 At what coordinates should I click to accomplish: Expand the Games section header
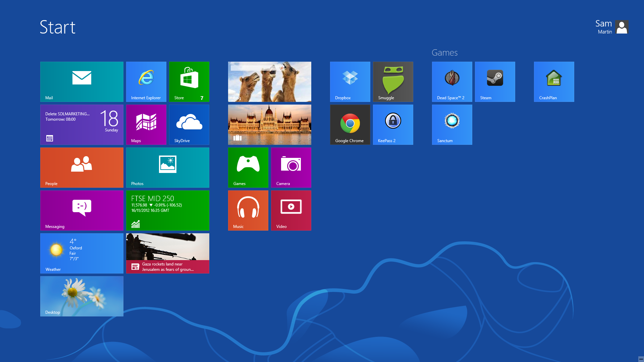tap(444, 52)
